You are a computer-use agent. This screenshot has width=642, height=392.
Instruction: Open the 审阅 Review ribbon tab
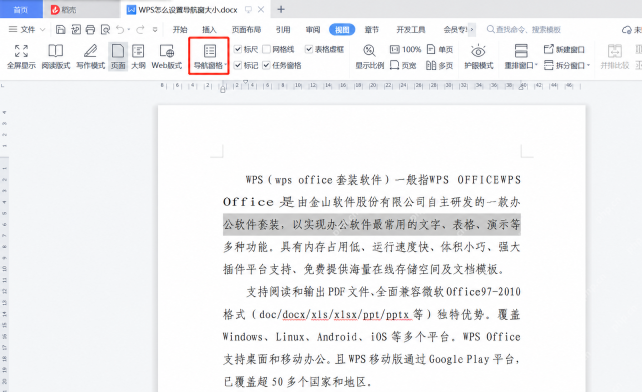point(313,29)
